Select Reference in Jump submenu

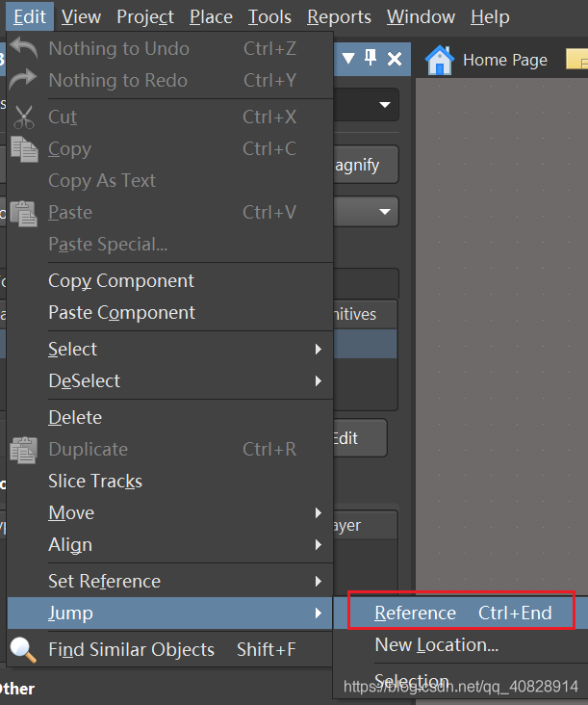pyautogui.click(x=461, y=613)
